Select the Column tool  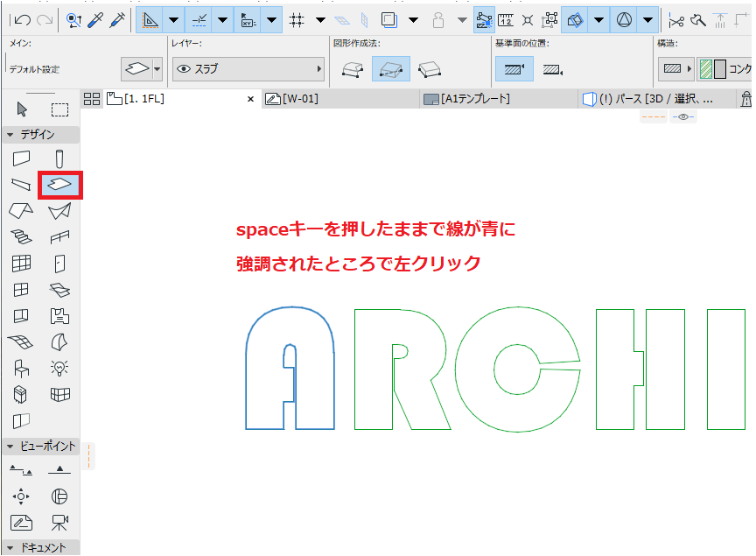(59, 158)
